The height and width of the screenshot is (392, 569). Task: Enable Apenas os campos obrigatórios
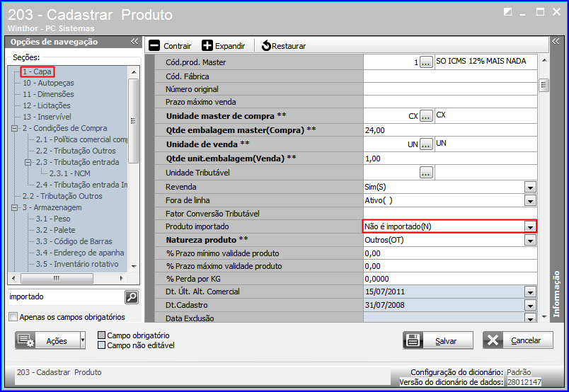pos(13,317)
